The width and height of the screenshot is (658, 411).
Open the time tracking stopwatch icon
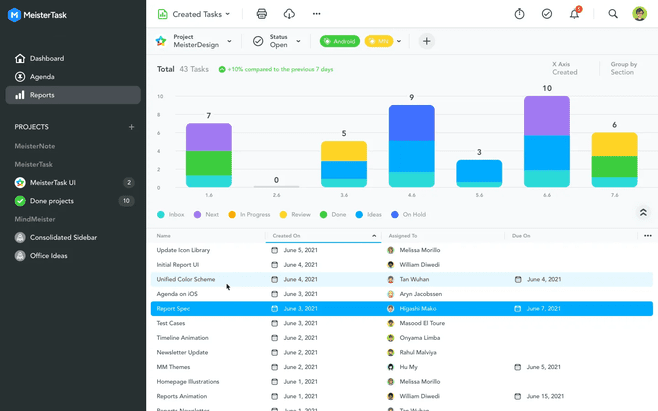tap(519, 14)
